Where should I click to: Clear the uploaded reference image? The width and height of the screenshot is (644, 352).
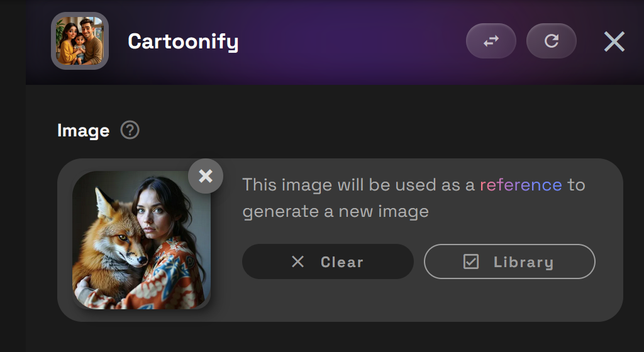[328, 261]
